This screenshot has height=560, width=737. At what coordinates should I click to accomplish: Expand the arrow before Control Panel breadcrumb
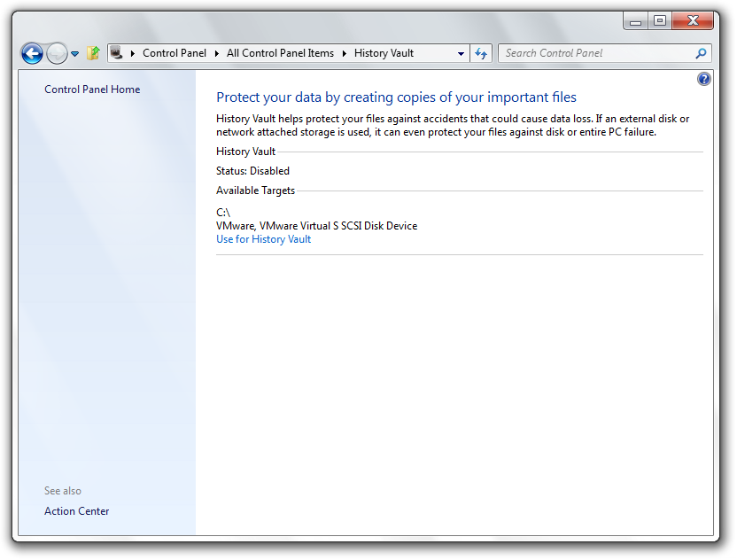coord(133,53)
